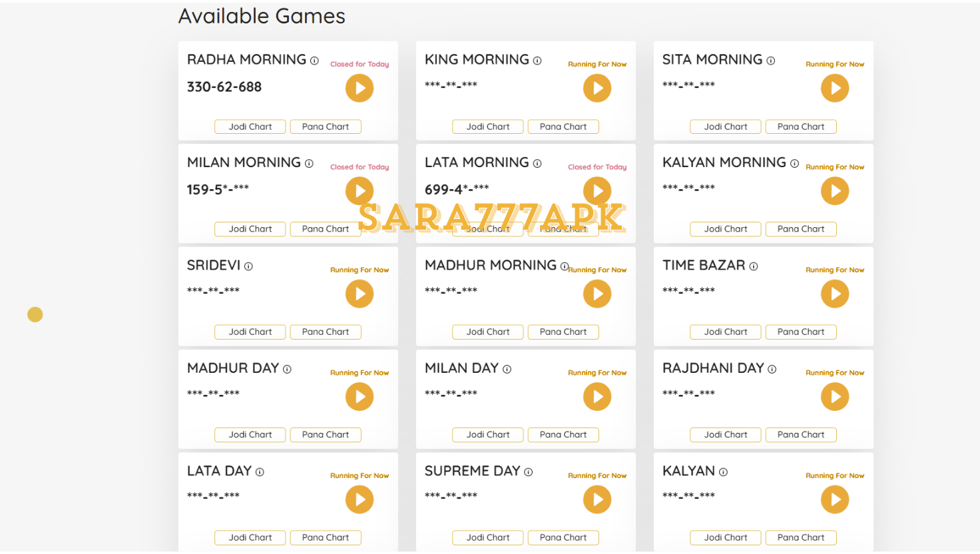View the Pana Chart for MADHUR MORNING

(563, 332)
